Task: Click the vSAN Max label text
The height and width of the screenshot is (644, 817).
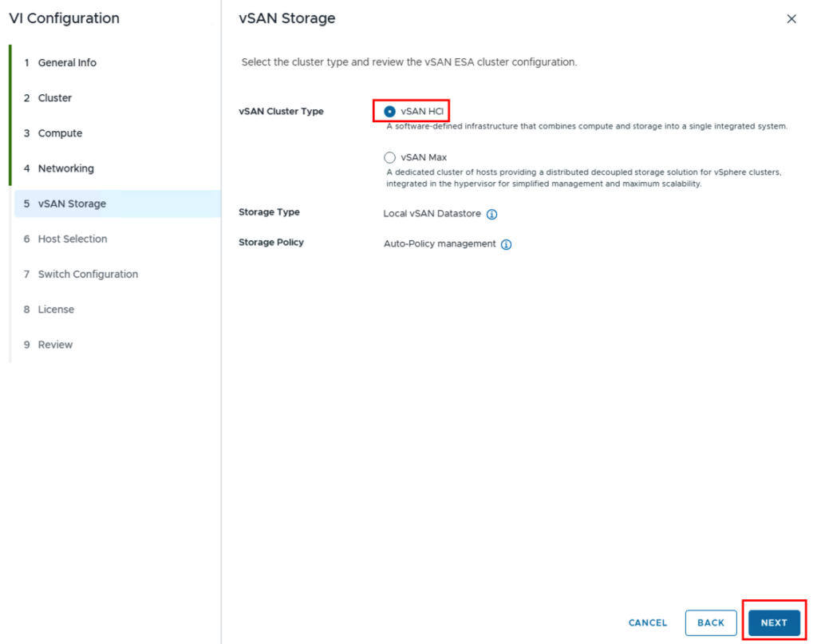Action: point(424,157)
